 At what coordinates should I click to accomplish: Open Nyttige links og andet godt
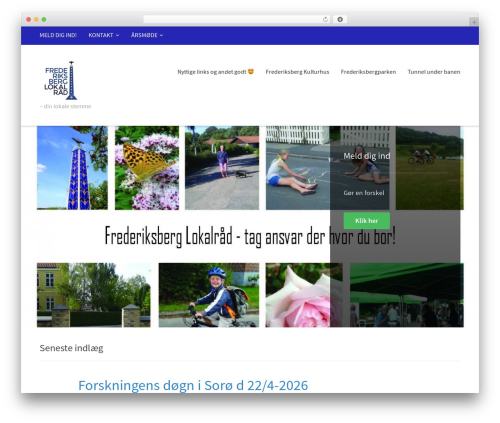216,72
